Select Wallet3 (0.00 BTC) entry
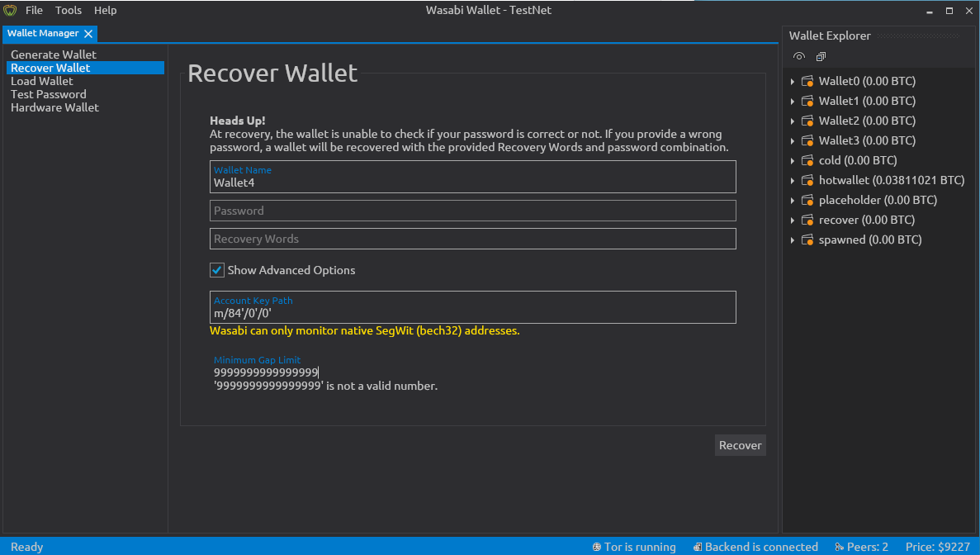980x555 pixels. [x=867, y=140]
